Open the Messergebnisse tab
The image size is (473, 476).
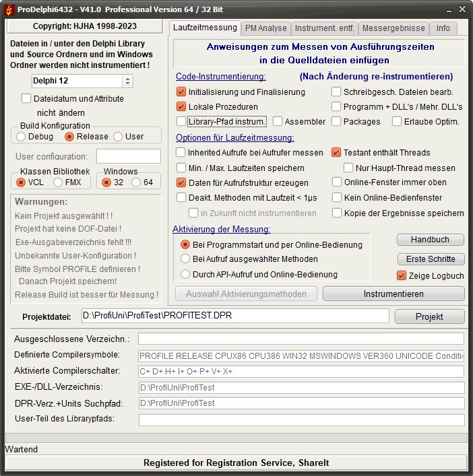pyautogui.click(x=393, y=28)
